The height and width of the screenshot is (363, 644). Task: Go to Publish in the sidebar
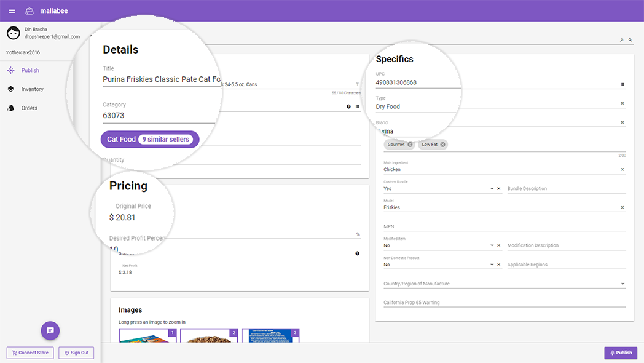click(x=30, y=70)
